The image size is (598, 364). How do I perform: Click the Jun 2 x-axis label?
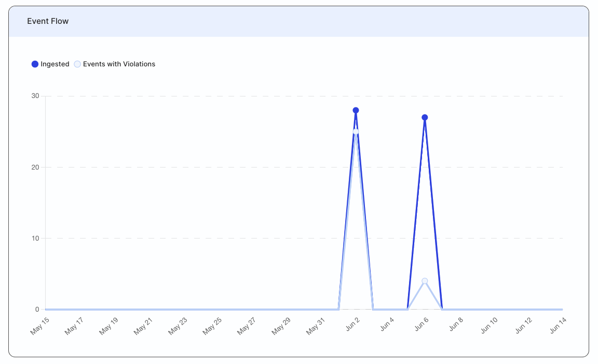click(352, 324)
